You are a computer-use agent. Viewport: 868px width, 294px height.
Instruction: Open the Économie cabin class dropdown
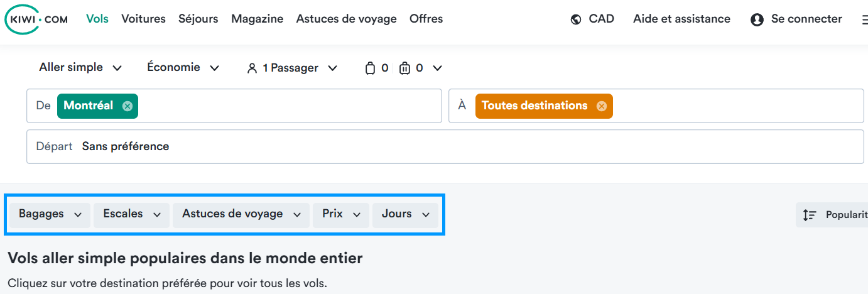183,67
